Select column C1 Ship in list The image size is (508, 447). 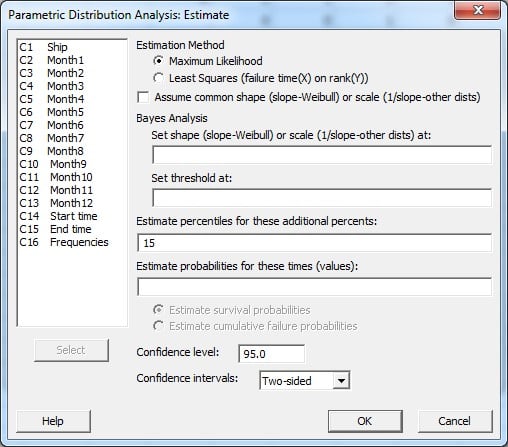pyautogui.click(x=43, y=47)
